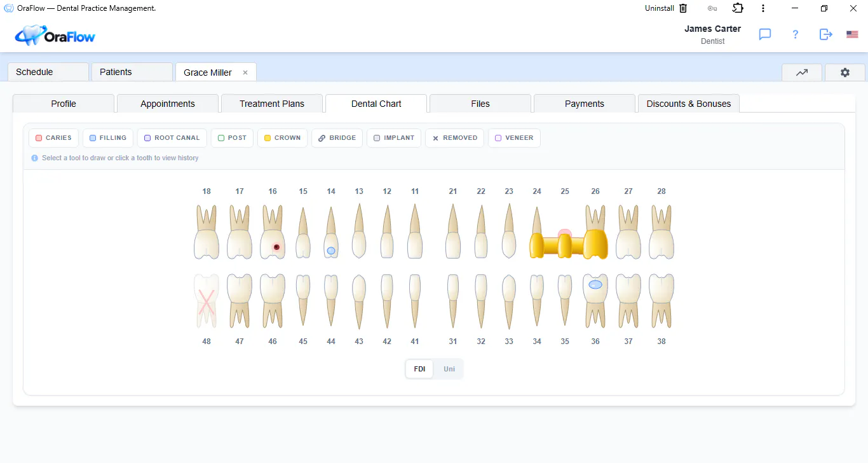
Task: Click the Uninstall trash icon
Action: coord(683,8)
